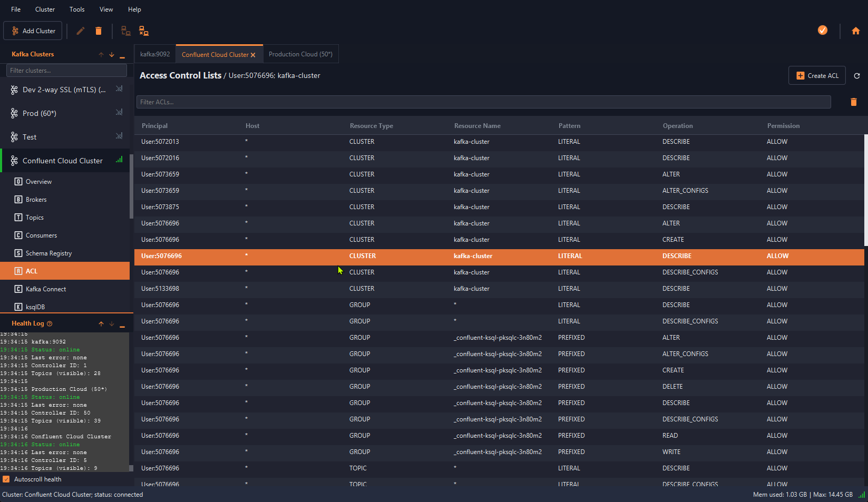Click signal icon beside Test cluster
This screenshot has height=502, width=868.
(119, 136)
